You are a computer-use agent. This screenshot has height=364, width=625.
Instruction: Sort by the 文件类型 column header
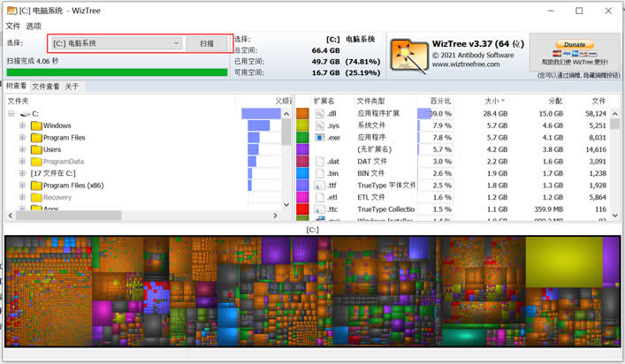[x=370, y=101]
